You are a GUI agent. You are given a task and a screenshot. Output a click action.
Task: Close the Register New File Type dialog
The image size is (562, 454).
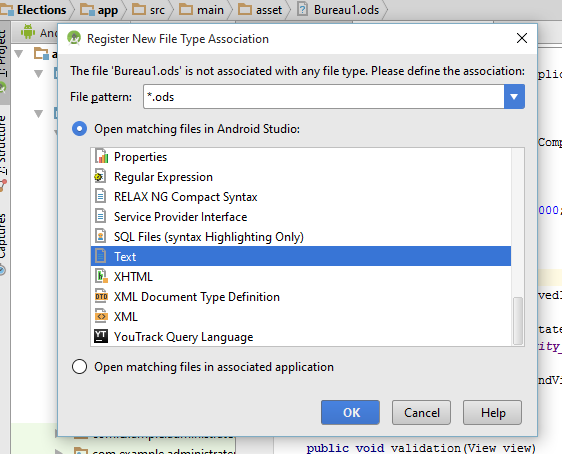521,38
